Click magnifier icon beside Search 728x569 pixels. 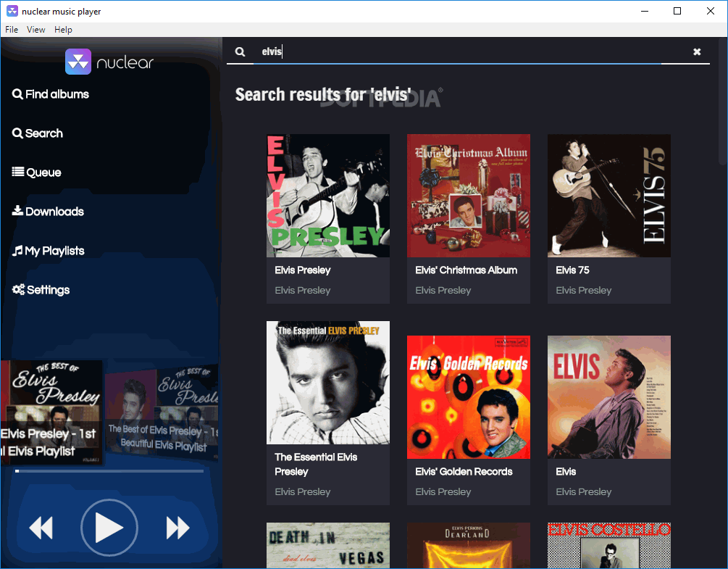point(17,133)
